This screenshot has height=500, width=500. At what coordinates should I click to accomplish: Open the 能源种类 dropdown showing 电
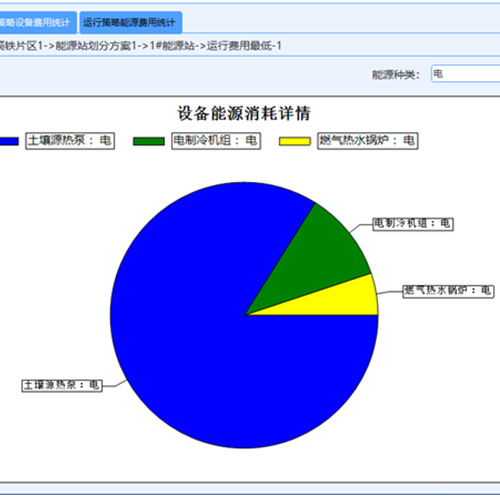click(x=466, y=74)
